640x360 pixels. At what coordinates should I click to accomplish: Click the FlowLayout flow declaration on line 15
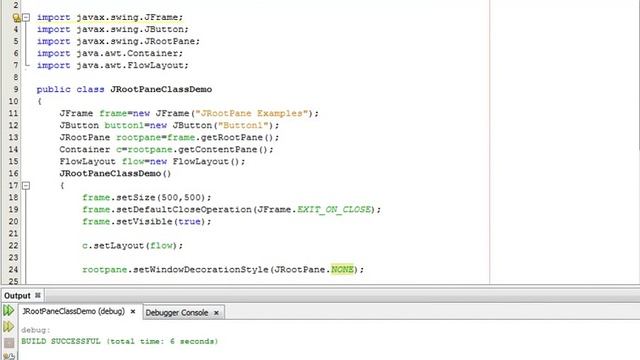152,162
